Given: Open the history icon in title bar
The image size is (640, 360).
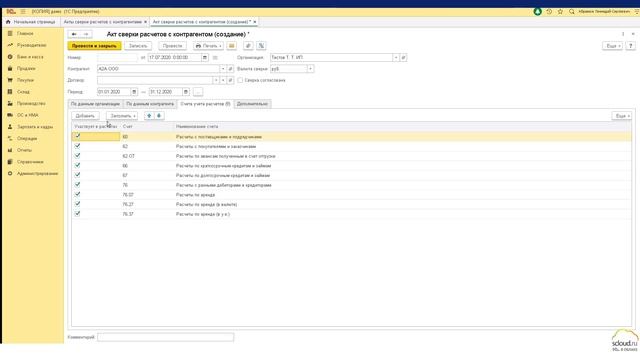Looking at the screenshot, I should pyautogui.click(x=549, y=11).
